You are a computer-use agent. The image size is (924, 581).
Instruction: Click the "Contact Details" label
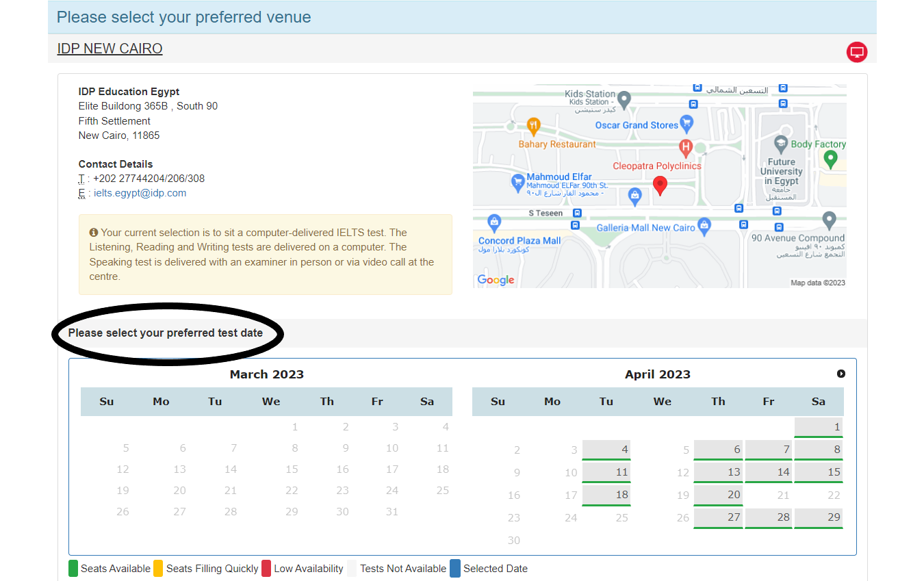[x=116, y=164]
